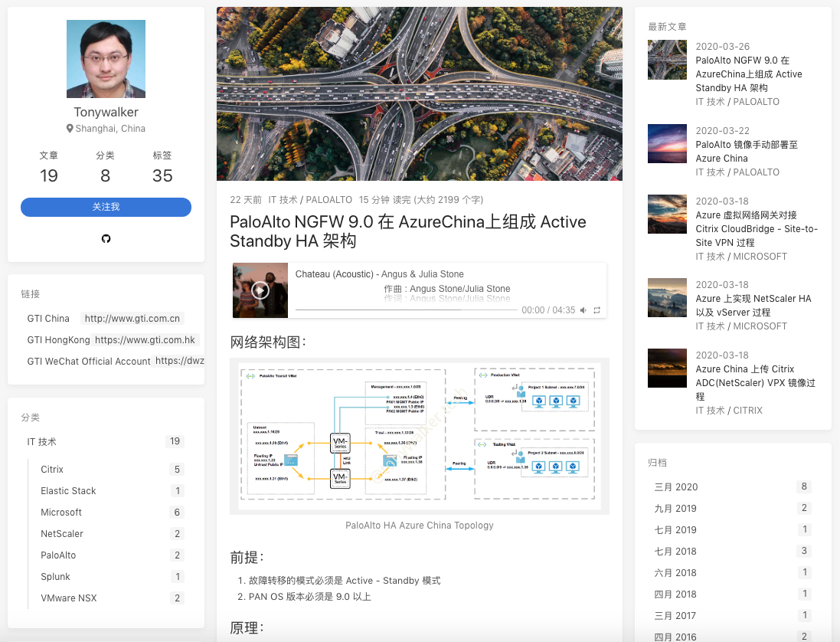Screen dimensions: 840x642
Task: Select the Citrix category
Action: coord(52,470)
